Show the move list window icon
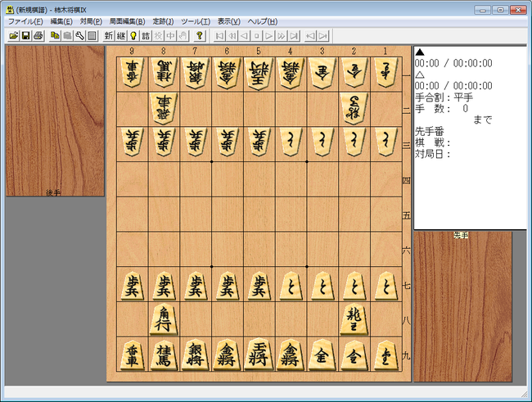The width and height of the screenshot is (532, 402). tap(92, 36)
